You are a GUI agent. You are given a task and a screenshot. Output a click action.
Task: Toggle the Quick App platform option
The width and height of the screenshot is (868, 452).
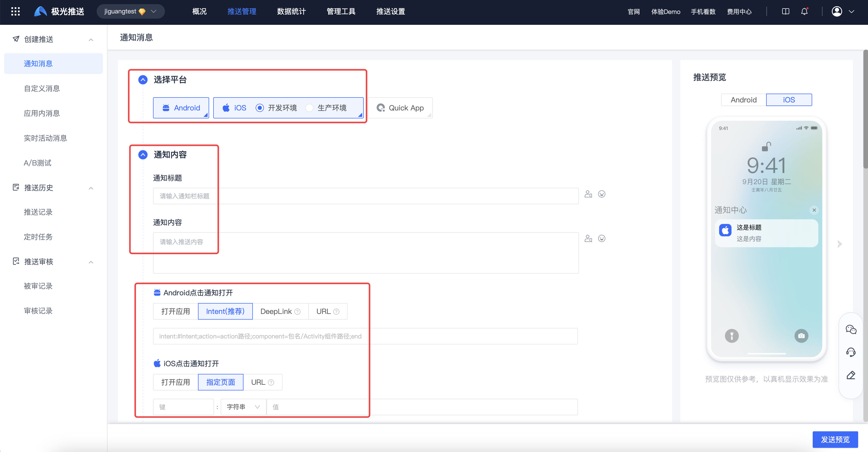(x=400, y=108)
